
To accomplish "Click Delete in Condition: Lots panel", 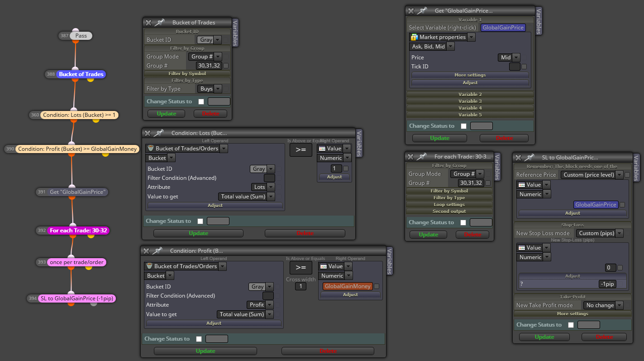I will [305, 233].
